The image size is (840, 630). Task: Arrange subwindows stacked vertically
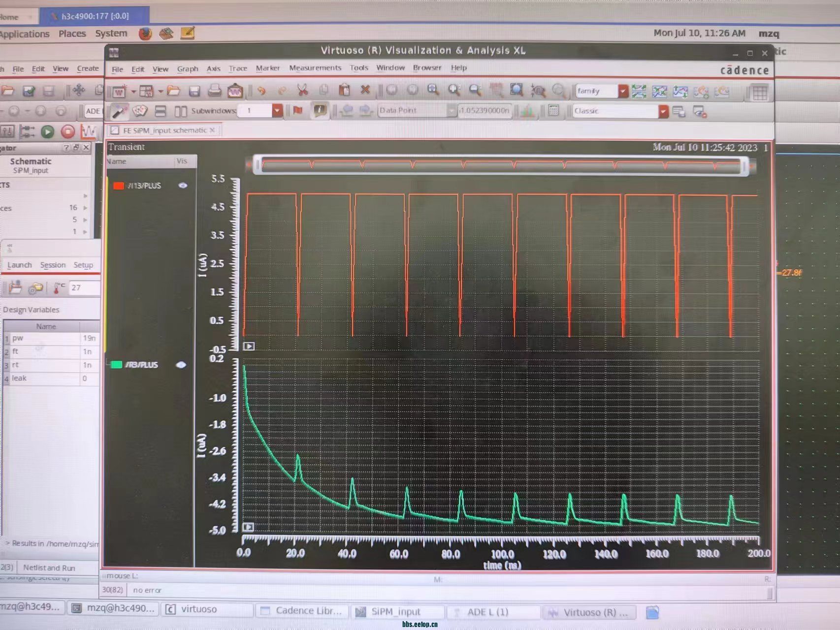160,111
